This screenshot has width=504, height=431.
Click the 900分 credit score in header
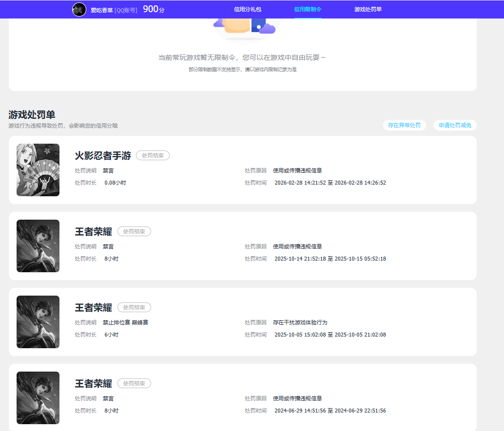pos(153,9)
